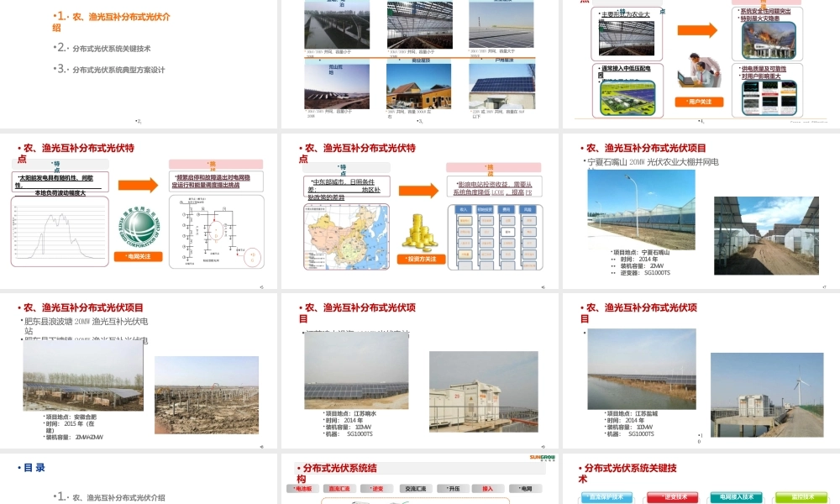The height and width of the screenshot is (504, 840).
Task: Click the '项目地点: 江苏盐城' text
Action: click(631, 413)
